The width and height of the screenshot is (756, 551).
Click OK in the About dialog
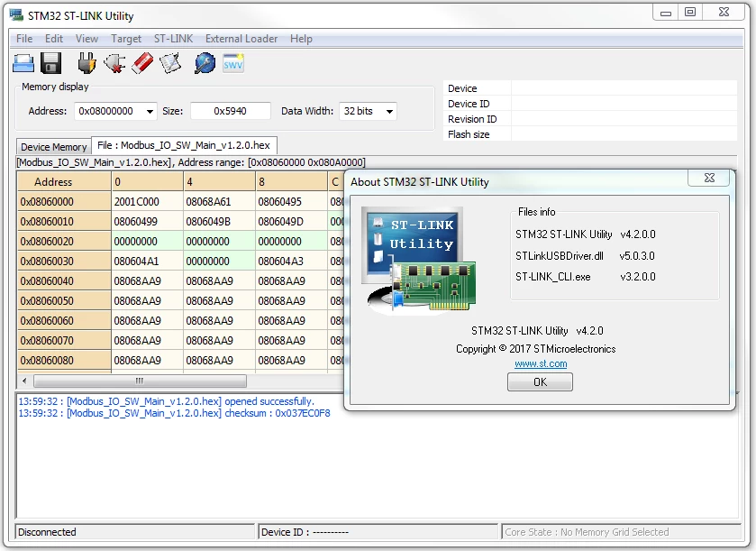(x=540, y=382)
